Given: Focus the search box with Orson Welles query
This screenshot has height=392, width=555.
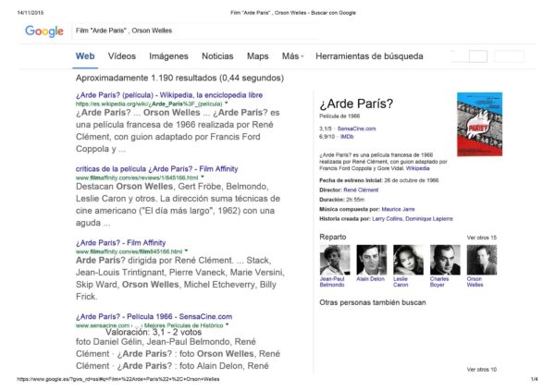Looking at the screenshot, I should 195,31.
